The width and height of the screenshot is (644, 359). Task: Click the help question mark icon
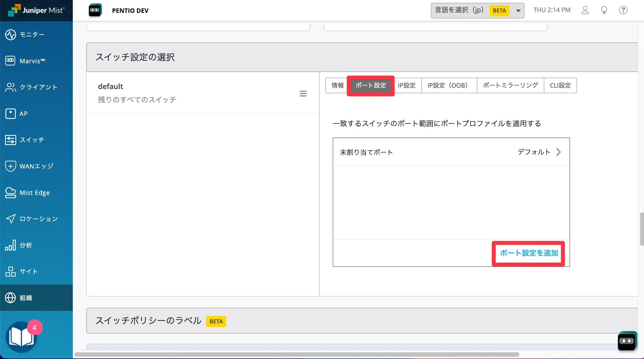(x=623, y=10)
